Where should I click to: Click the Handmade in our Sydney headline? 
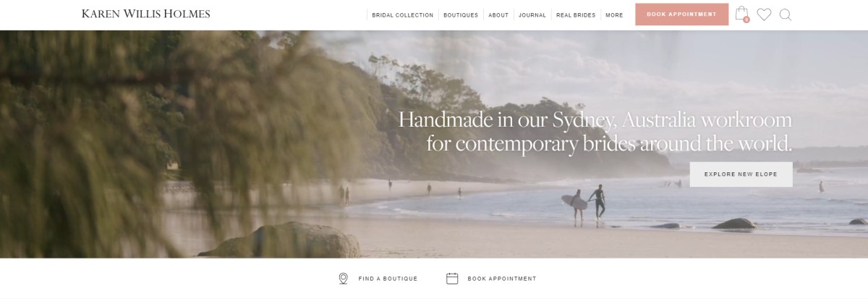point(595,131)
